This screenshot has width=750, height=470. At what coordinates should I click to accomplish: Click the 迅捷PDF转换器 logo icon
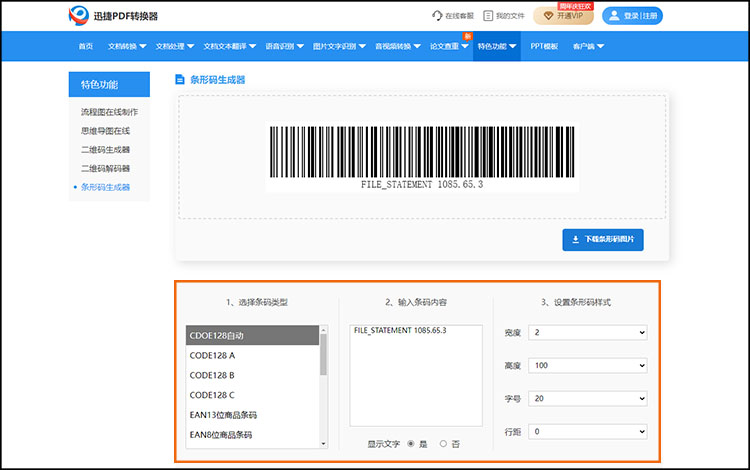point(78,15)
